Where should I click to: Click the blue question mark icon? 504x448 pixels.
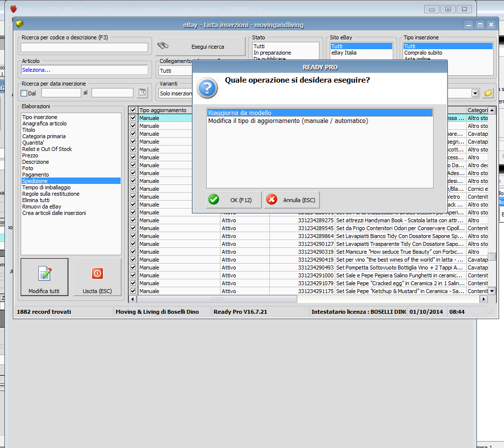pyautogui.click(x=207, y=88)
